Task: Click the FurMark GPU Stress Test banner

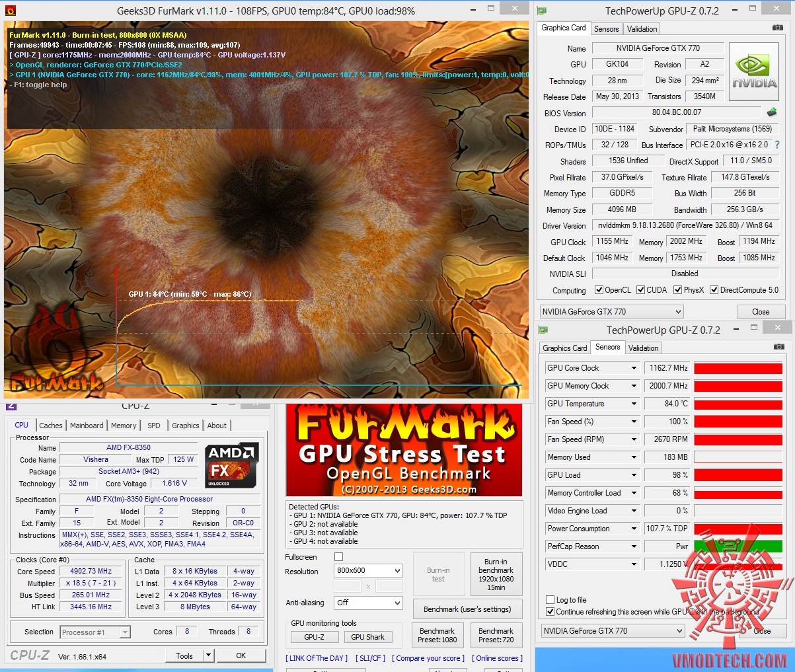Action: (404, 449)
